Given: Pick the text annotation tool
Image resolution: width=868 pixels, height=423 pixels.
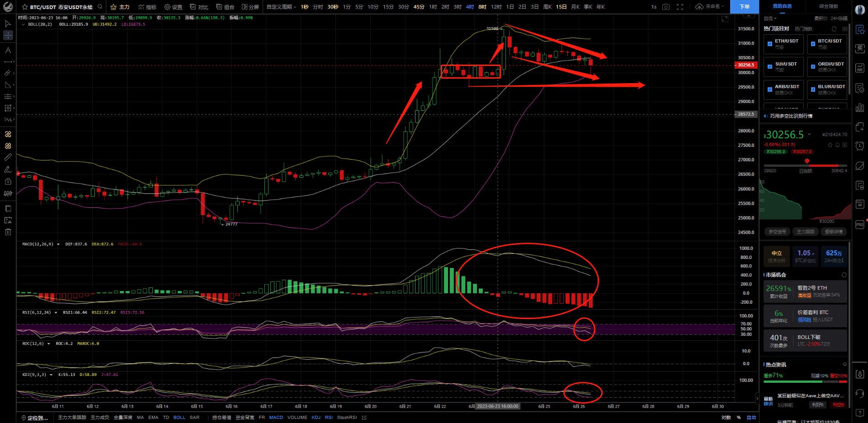Looking at the screenshot, I should tap(8, 50).
